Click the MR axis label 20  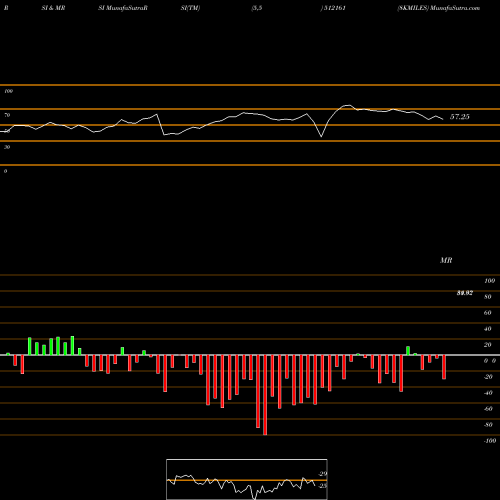tap(488, 345)
